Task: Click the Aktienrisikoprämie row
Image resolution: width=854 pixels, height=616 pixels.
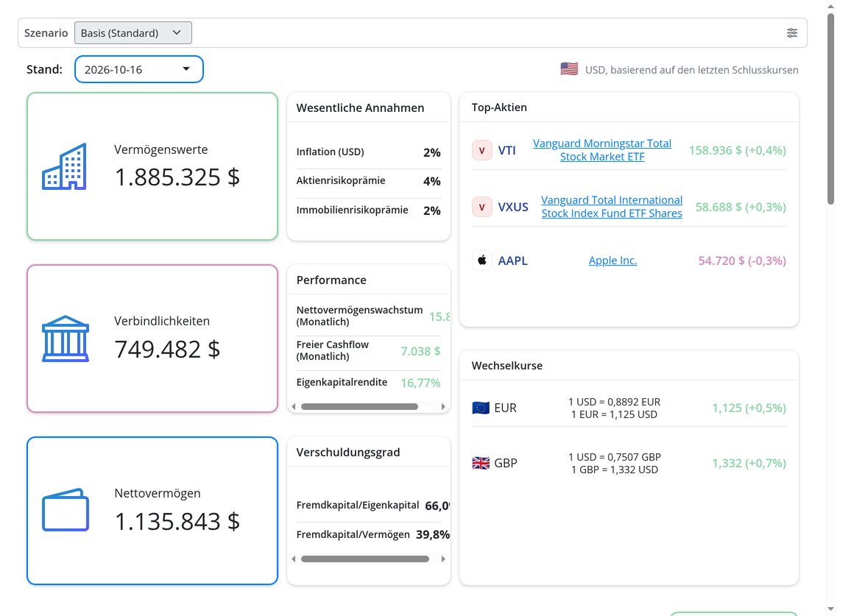Action: (368, 181)
